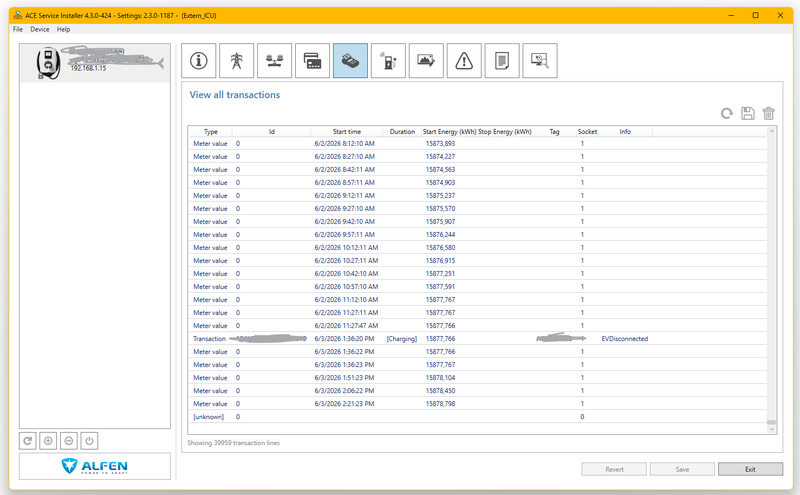
Task: Select the Transaction row at 6/3/2026 1:36:20 PM
Action: point(478,339)
